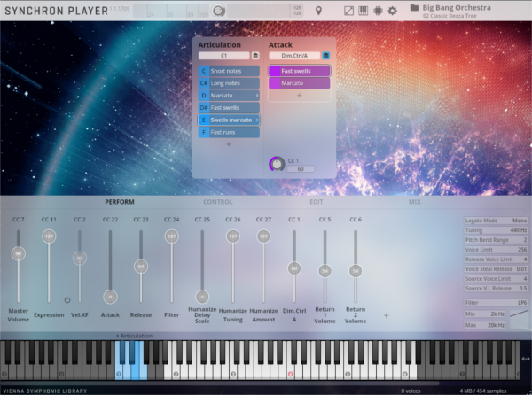Switch to the MIX tab

coord(415,202)
